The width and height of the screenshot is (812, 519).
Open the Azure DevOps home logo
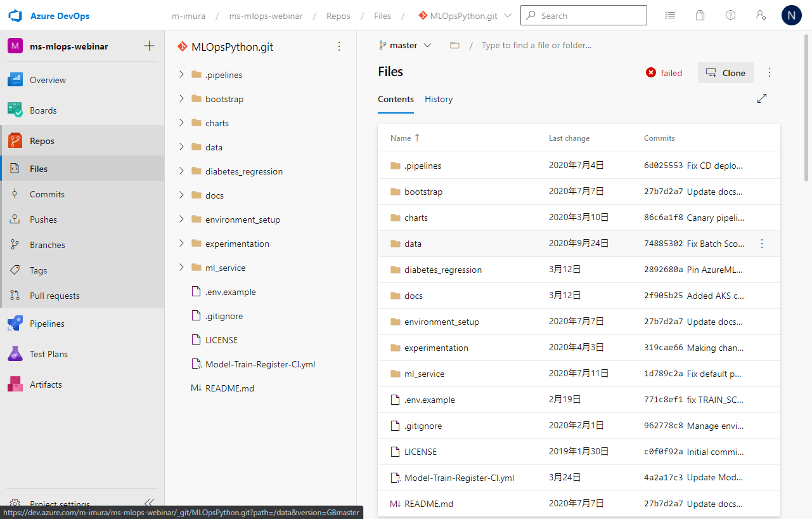(15, 15)
